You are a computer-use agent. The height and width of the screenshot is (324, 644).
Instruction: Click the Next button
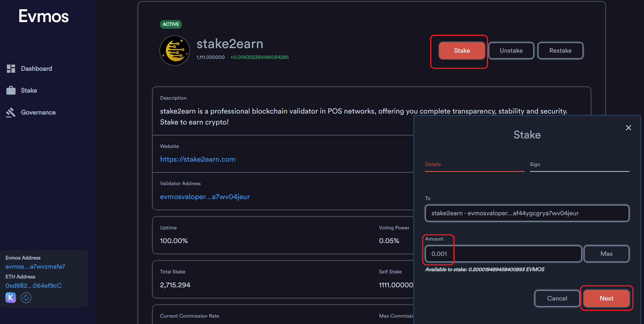(606, 298)
